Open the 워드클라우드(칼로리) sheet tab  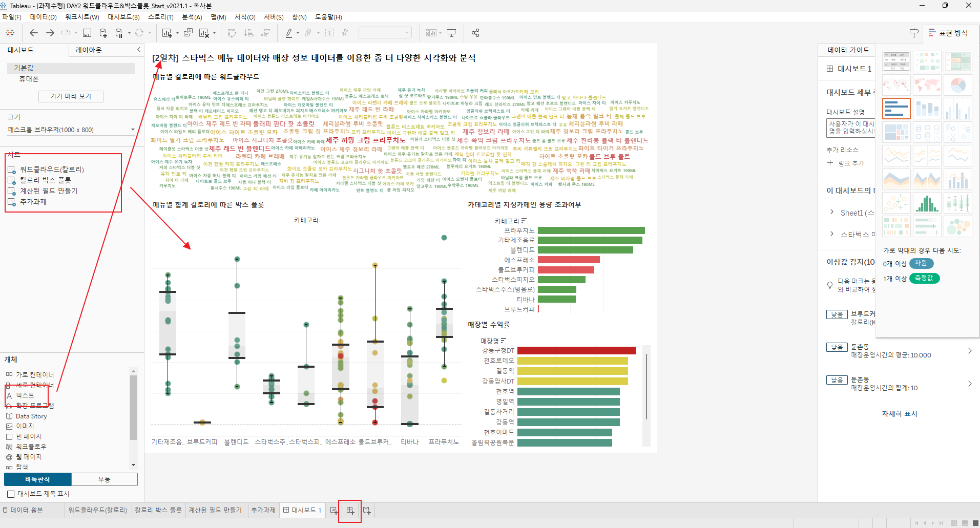[97, 511]
